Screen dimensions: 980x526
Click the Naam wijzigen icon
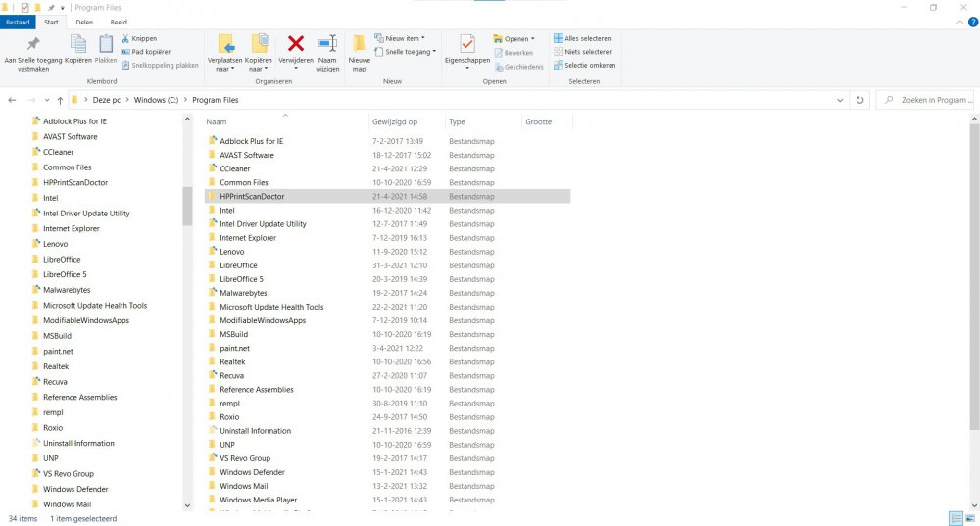coord(327,44)
